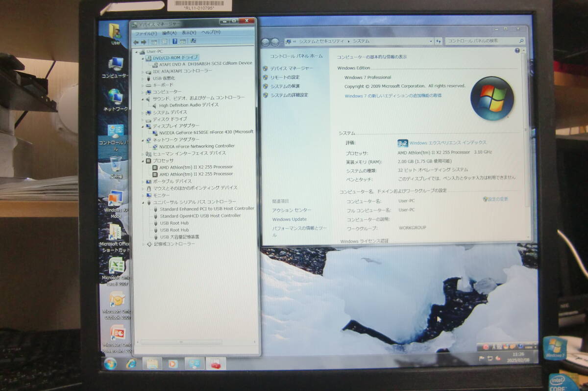Click the Scan for hardware changes toolbar icon
588x391 pixels.
[x=193, y=41]
